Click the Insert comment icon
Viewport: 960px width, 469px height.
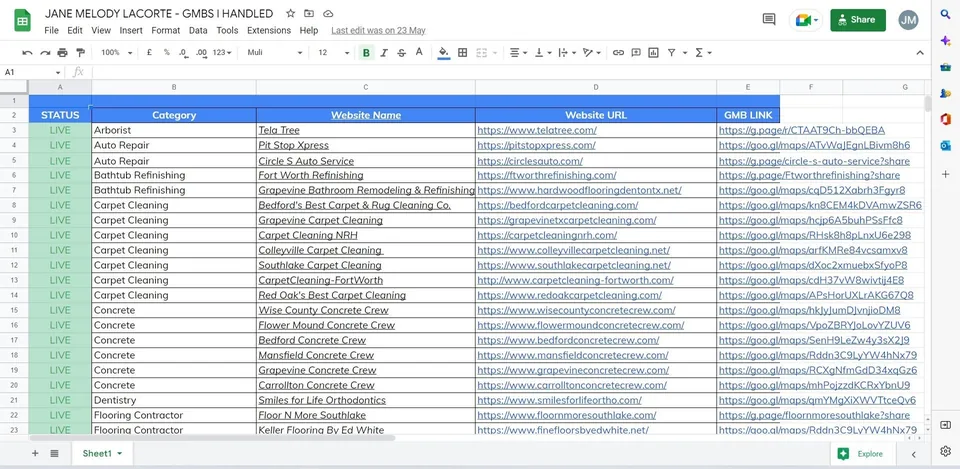[636, 53]
